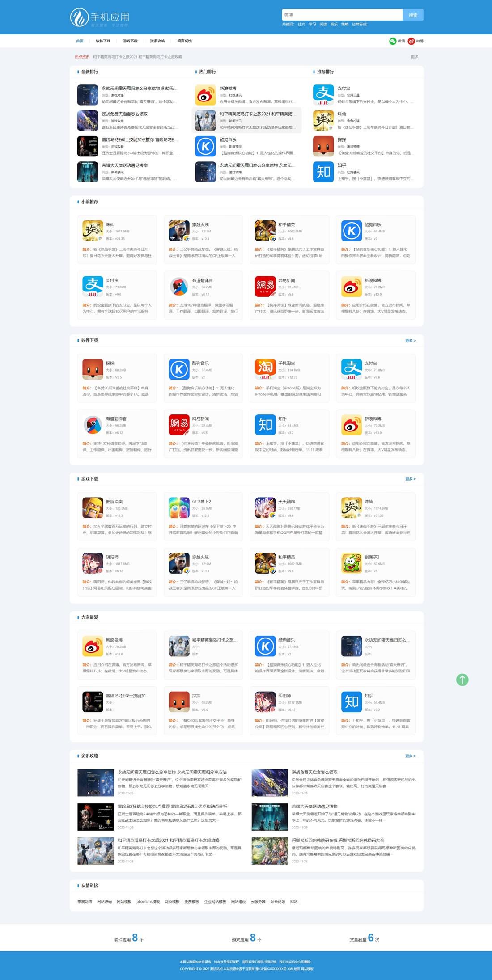
Task: Click the 搜索 search button
Action: (413, 15)
